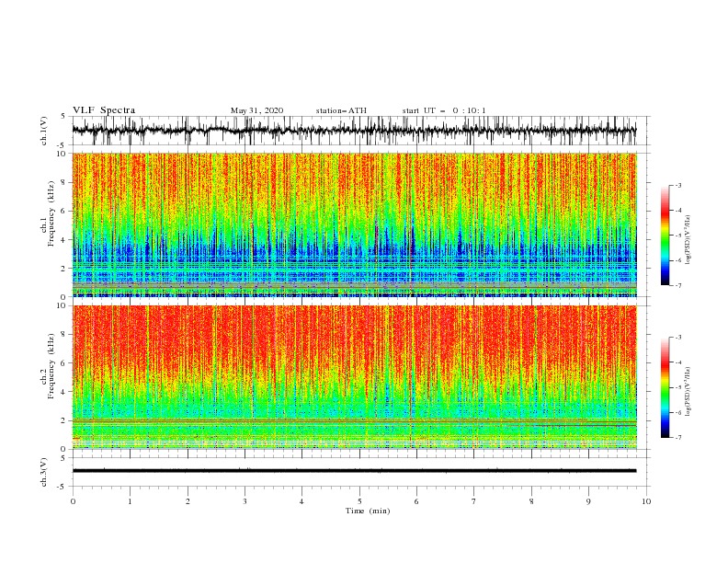Click the ch.1 spectrogram color scale bar
This screenshot has width=728, height=563.
point(665,236)
